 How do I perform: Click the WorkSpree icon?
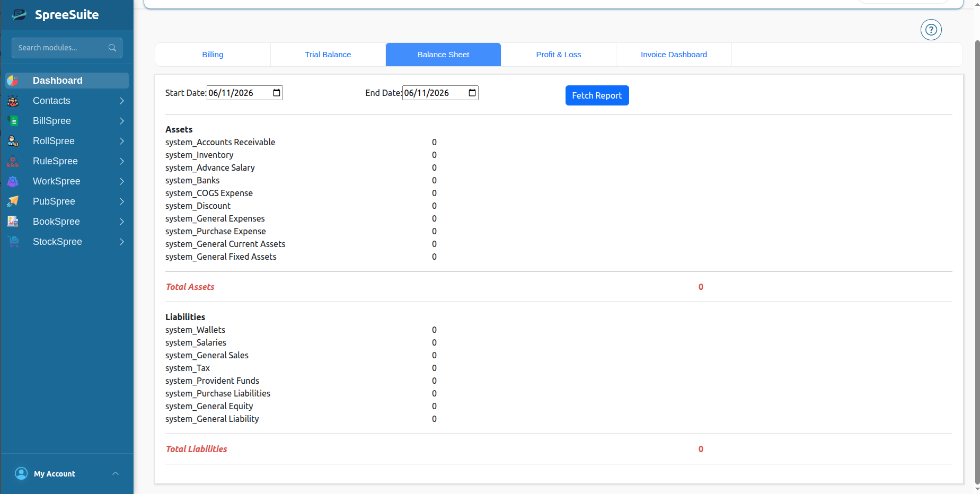pyautogui.click(x=13, y=181)
